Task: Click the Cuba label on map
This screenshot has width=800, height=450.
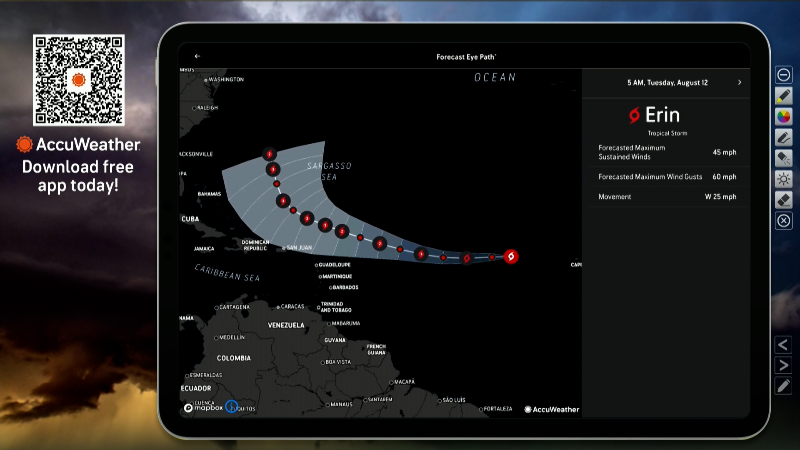Action: [x=190, y=219]
